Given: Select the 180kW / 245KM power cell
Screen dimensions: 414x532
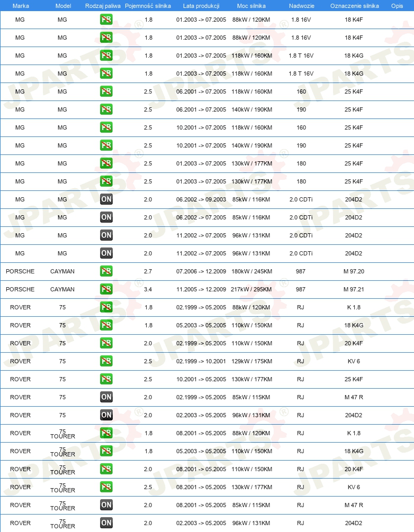Looking at the screenshot, I should pos(251,271).
